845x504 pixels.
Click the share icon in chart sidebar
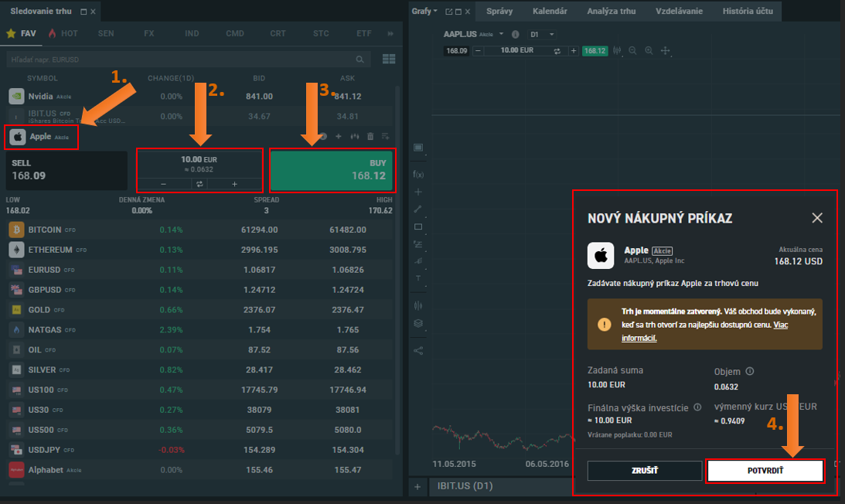pyautogui.click(x=418, y=350)
